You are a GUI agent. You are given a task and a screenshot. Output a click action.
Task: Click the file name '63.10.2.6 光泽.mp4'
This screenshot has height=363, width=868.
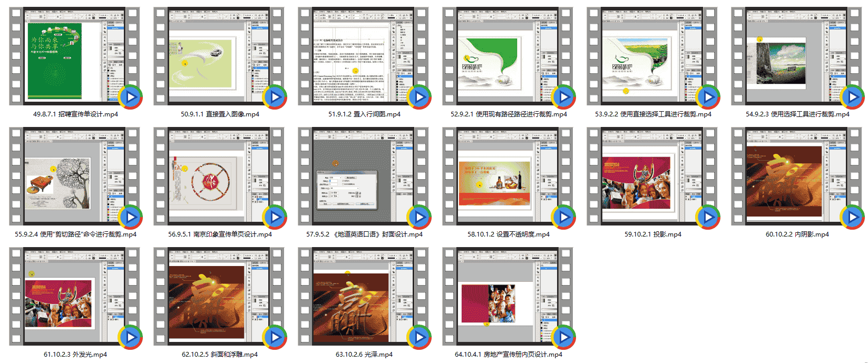(364, 354)
